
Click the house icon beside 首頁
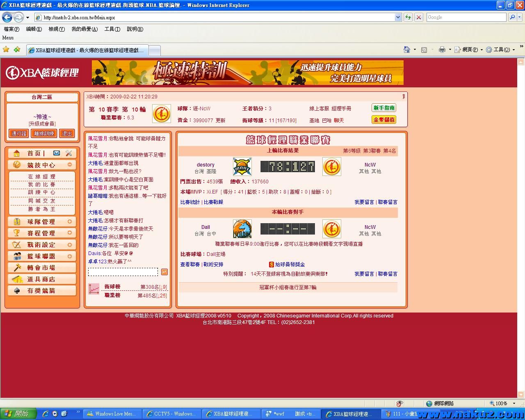click(x=17, y=153)
